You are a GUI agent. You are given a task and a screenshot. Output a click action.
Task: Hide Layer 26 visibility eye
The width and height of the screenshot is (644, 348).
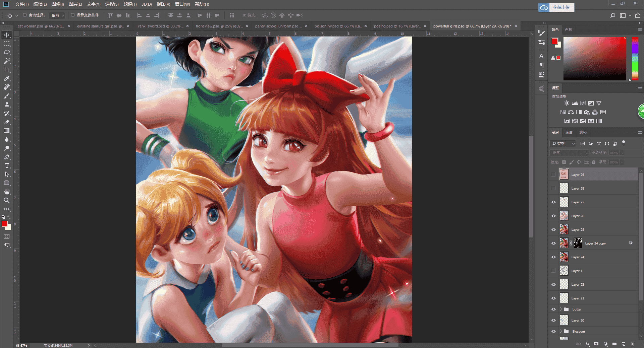click(553, 216)
